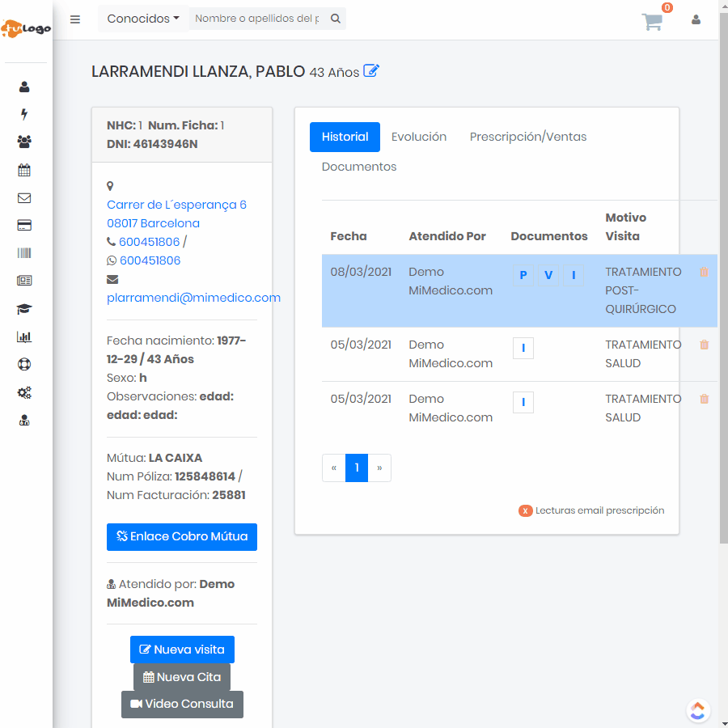Click the edit patient pencil icon
This screenshot has height=728, width=728.
coord(371,71)
